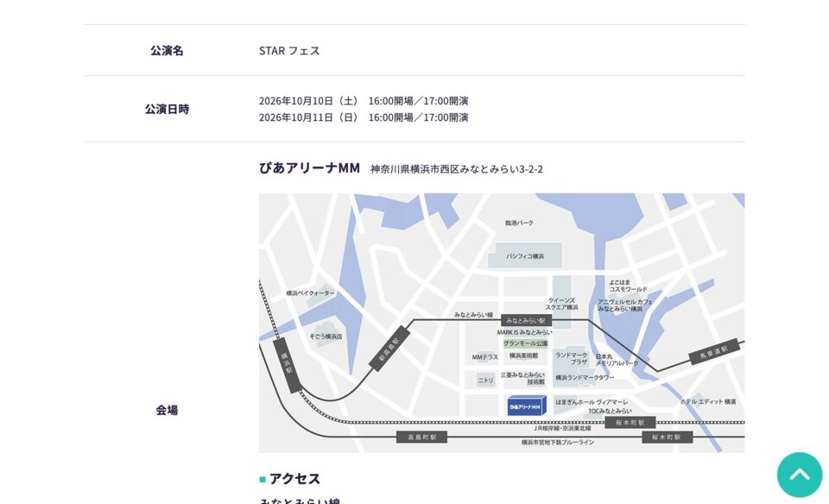
Task: Click the グランモール公園 green label
Action: (525, 343)
